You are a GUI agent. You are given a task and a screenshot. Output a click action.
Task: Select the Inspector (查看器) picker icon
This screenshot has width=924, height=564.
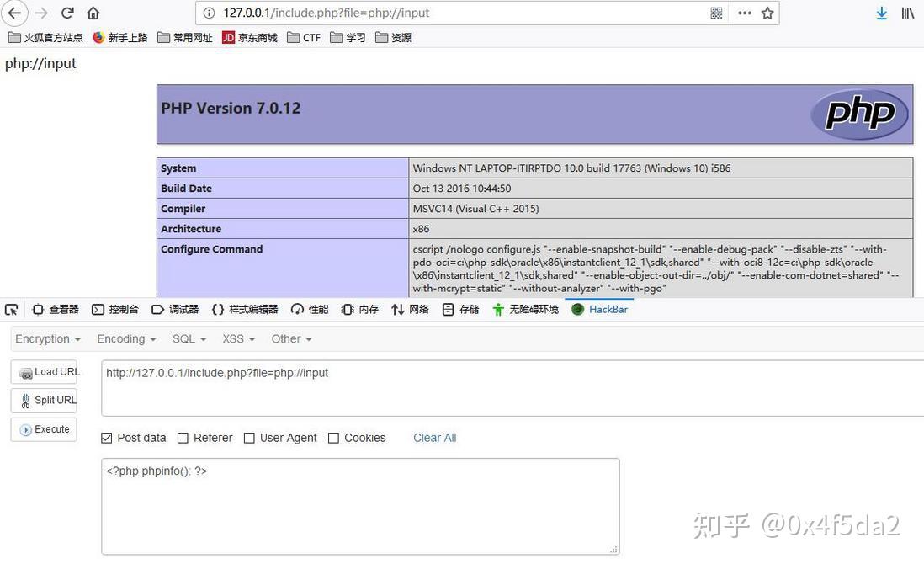pyautogui.click(x=11, y=309)
